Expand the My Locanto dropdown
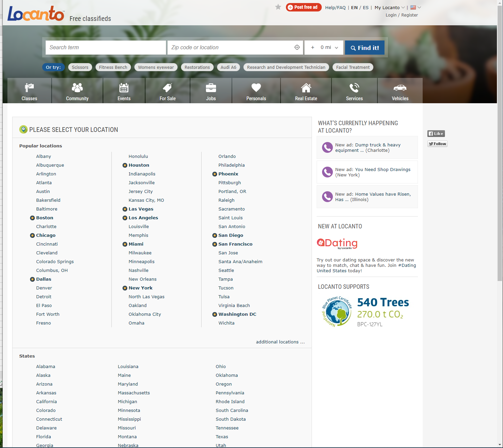 [x=389, y=7]
